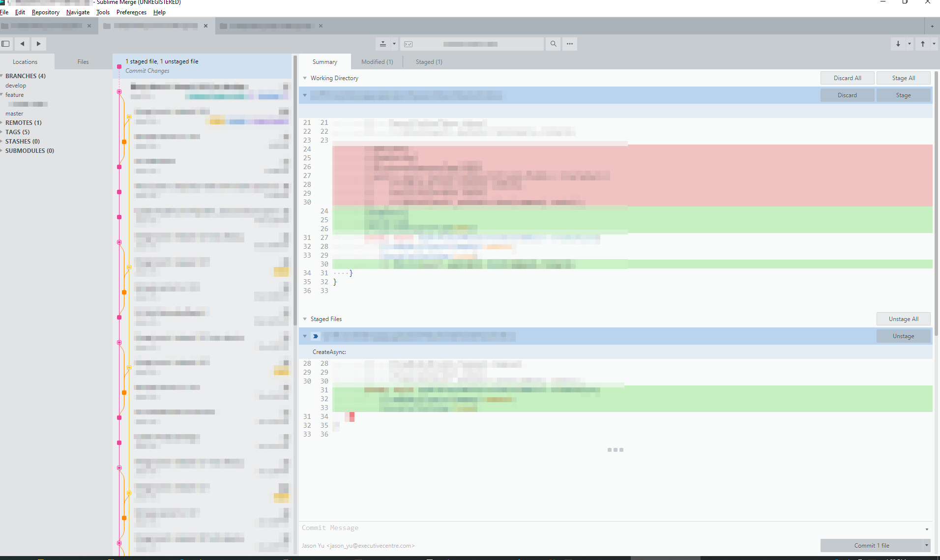The image size is (940, 560).
Task: Click the forward navigation arrow
Action: coord(38,44)
